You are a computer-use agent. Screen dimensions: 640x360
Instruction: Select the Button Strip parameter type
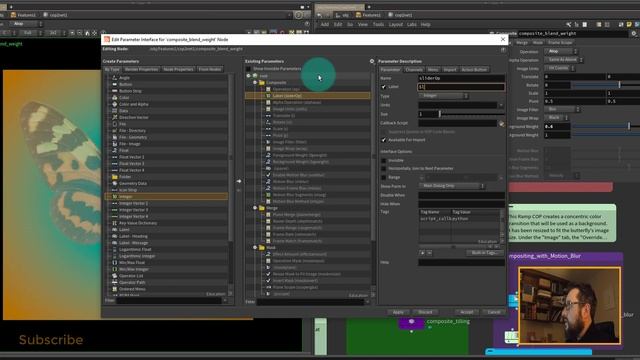[x=130, y=91]
